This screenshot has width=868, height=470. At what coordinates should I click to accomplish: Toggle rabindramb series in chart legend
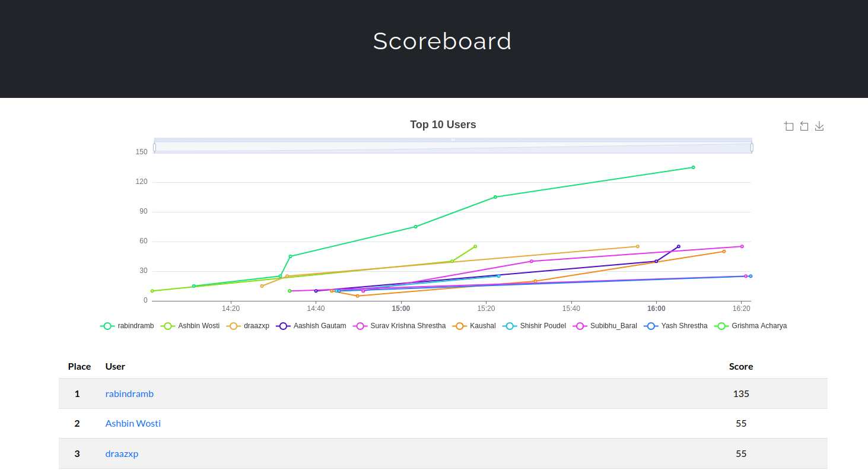point(127,326)
